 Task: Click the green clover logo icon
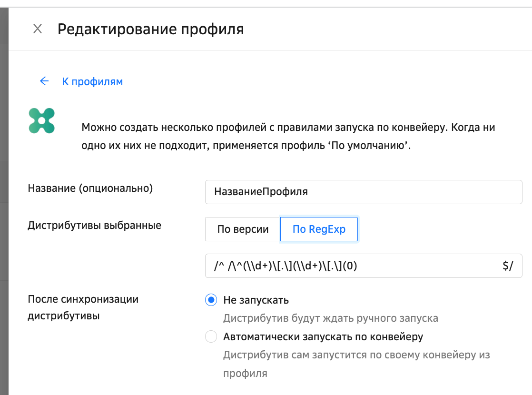(41, 120)
